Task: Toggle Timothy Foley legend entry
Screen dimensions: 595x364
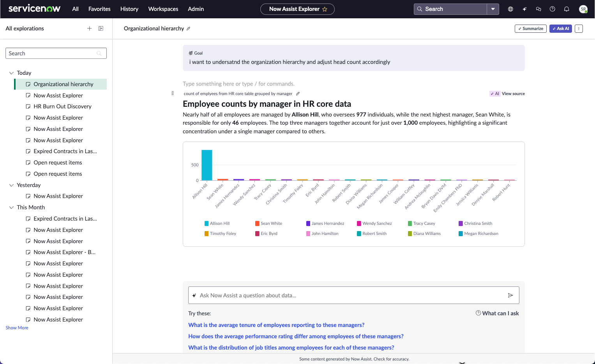Action: pyautogui.click(x=220, y=233)
